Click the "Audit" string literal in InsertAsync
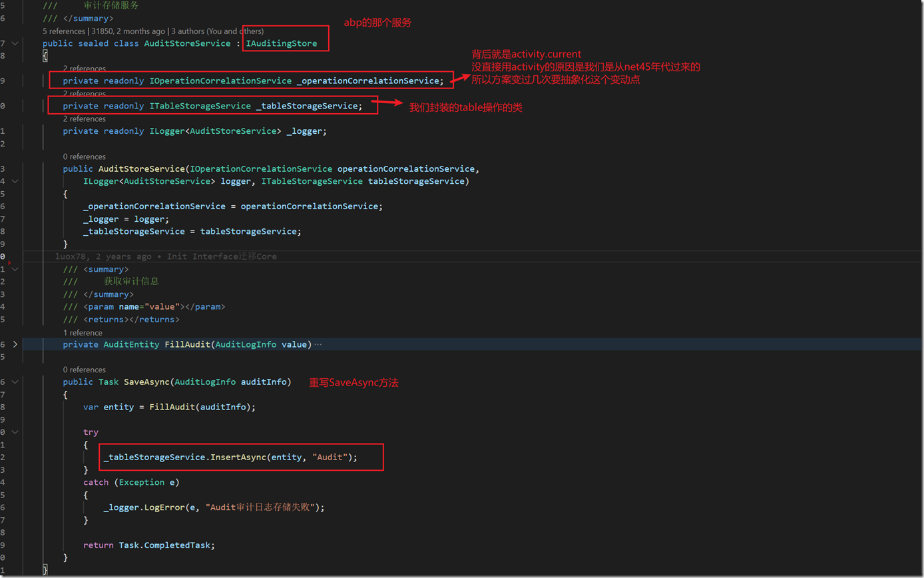The width and height of the screenshot is (924, 578). [x=330, y=457]
